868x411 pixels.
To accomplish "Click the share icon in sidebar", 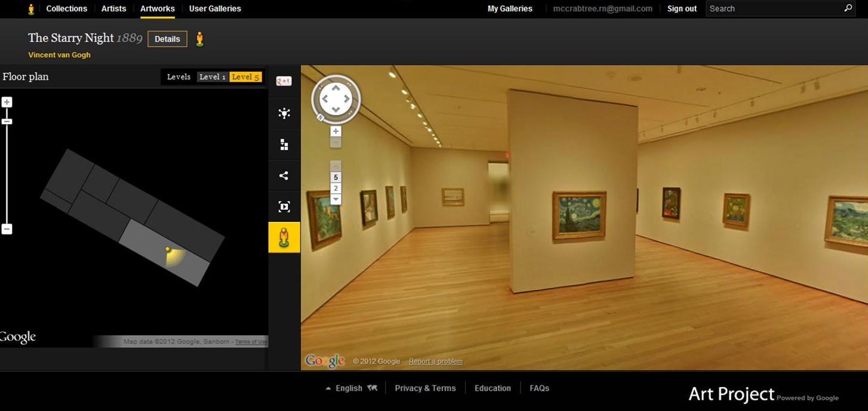I will point(284,175).
